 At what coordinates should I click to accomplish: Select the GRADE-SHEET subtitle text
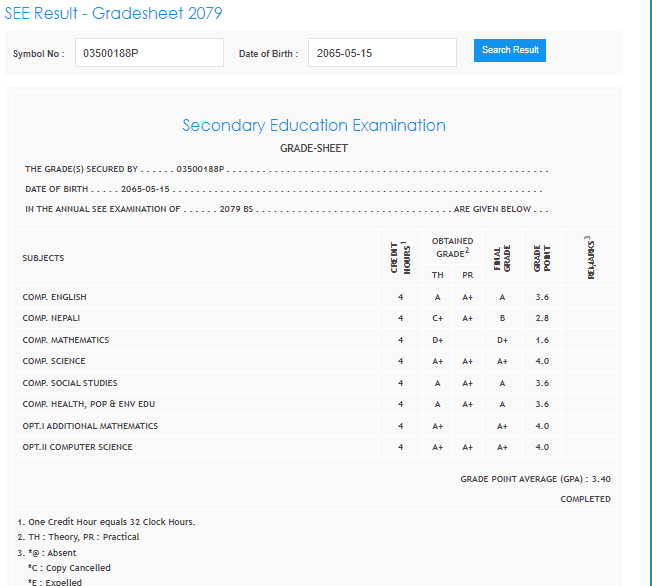pyautogui.click(x=314, y=149)
